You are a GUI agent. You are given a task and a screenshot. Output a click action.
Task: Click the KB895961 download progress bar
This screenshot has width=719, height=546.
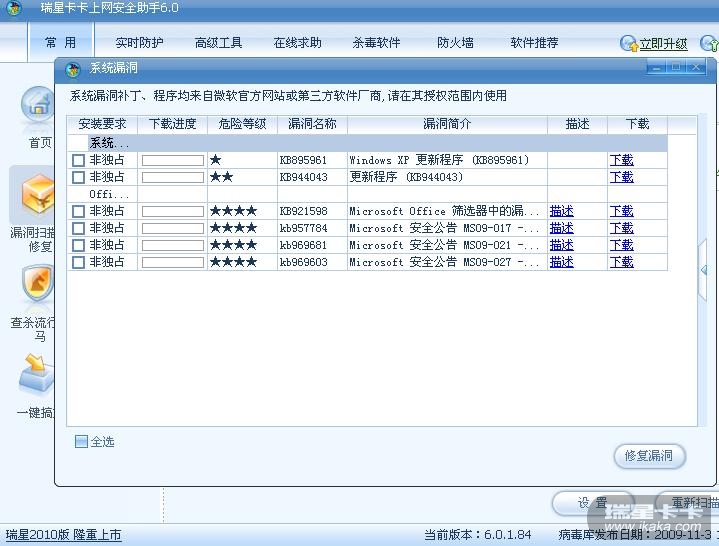[173, 160]
